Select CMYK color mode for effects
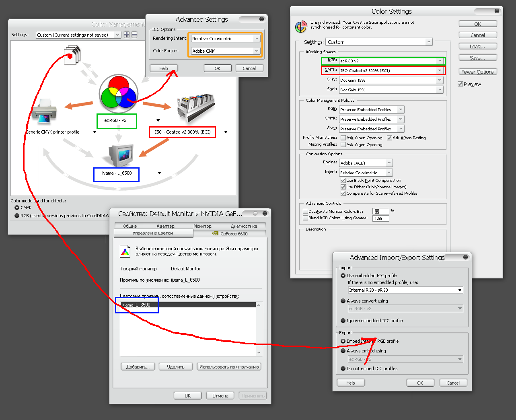Image resolution: width=516 pixels, height=420 pixels. click(17, 208)
